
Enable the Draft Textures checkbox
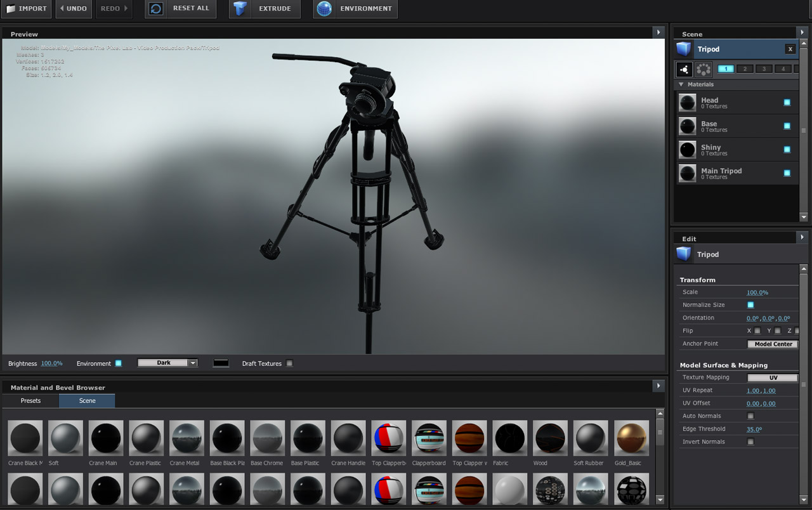pyautogui.click(x=289, y=363)
